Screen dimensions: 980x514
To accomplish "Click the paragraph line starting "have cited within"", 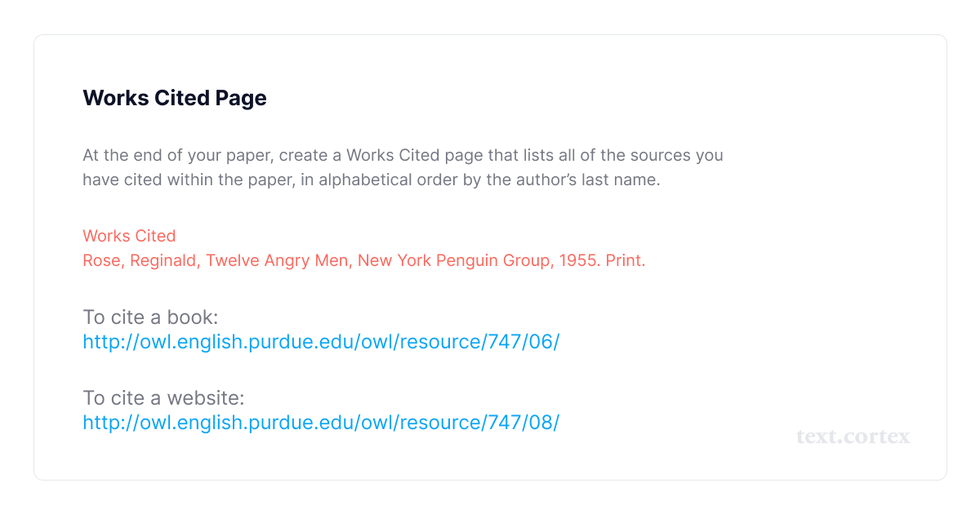I will tap(371, 179).
